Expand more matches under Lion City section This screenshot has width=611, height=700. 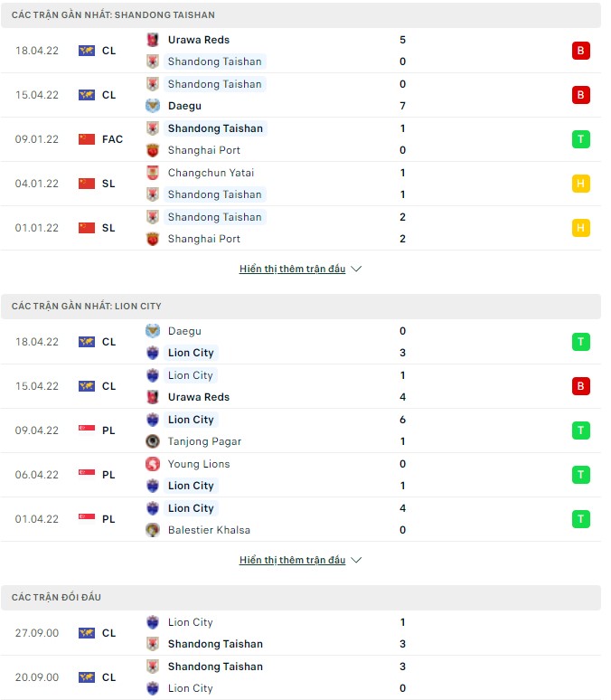tap(292, 560)
